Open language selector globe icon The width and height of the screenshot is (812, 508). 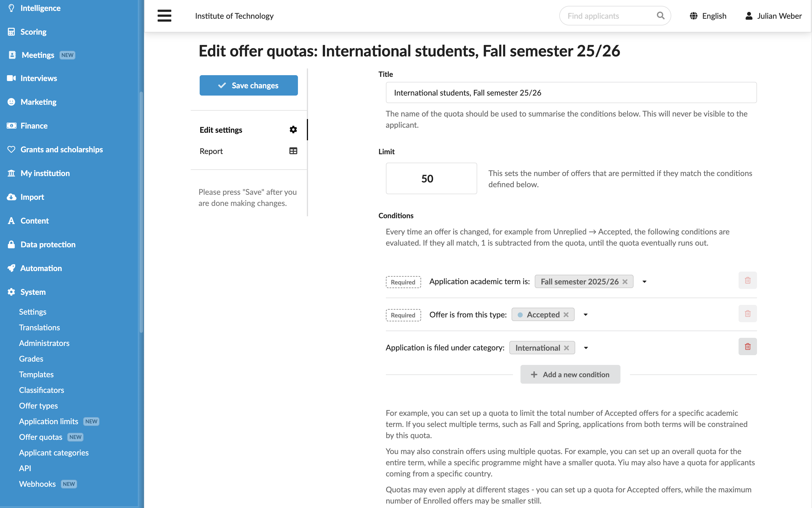(x=694, y=16)
